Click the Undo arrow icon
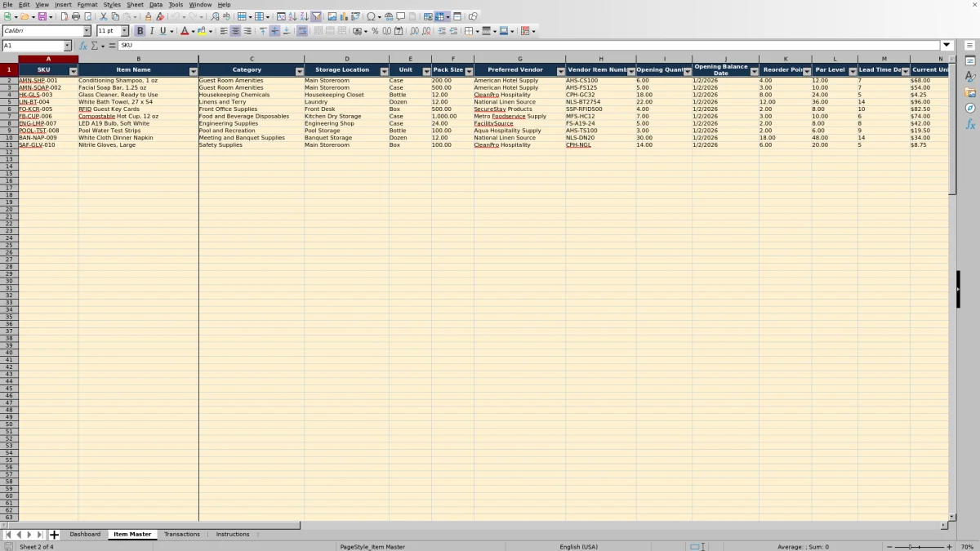980x551 pixels. pyautogui.click(x=175, y=16)
